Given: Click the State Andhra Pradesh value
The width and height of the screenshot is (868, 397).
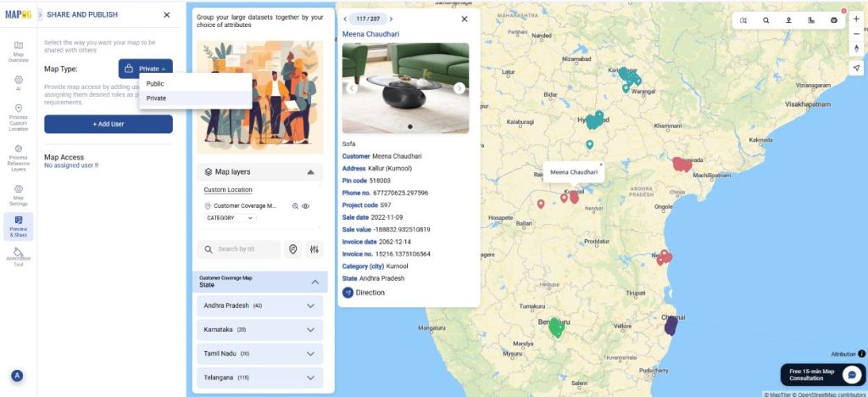Looking at the screenshot, I should point(382,278).
